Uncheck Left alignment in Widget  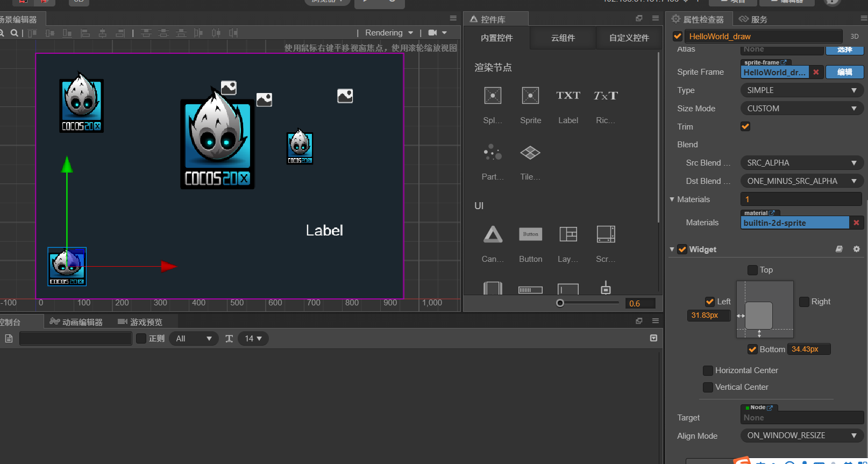coord(710,302)
